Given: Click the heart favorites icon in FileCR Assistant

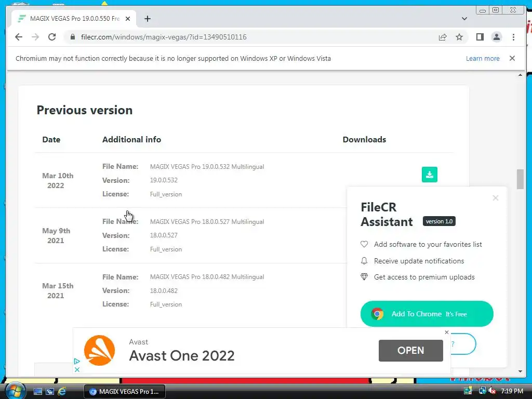Looking at the screenshot, I should pos(364,244).
